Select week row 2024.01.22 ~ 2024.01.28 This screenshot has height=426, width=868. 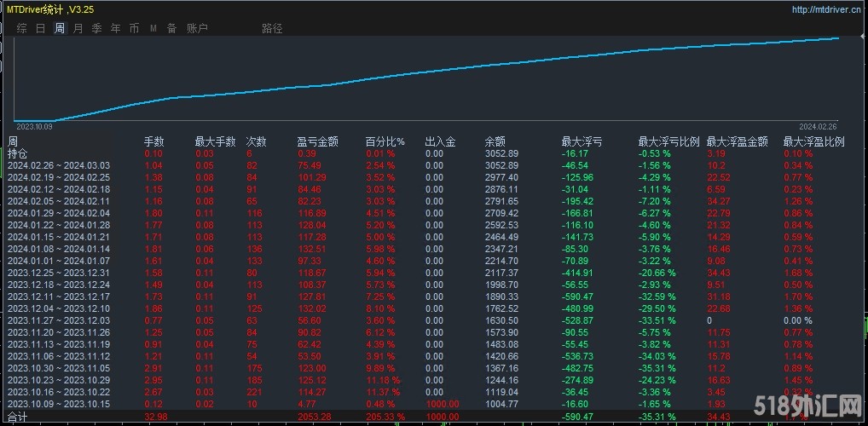59,225
